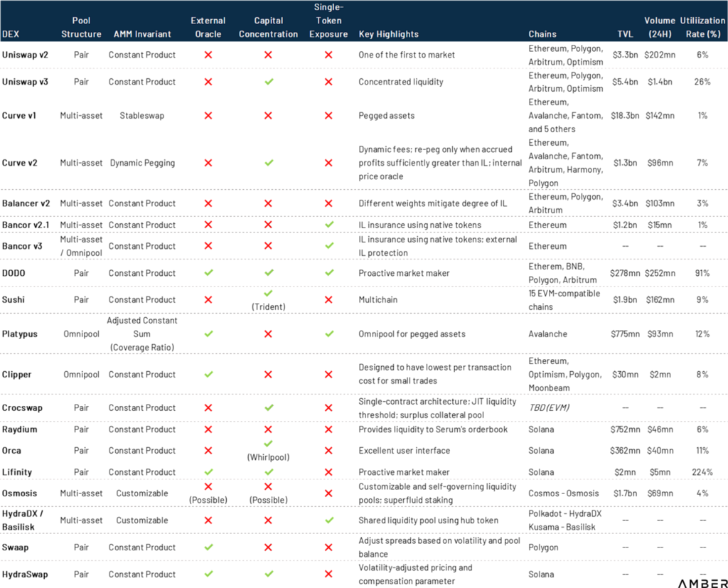Select the Uniswap v3 row name
Screen dimensions: 728x588
tap(25, 82)
